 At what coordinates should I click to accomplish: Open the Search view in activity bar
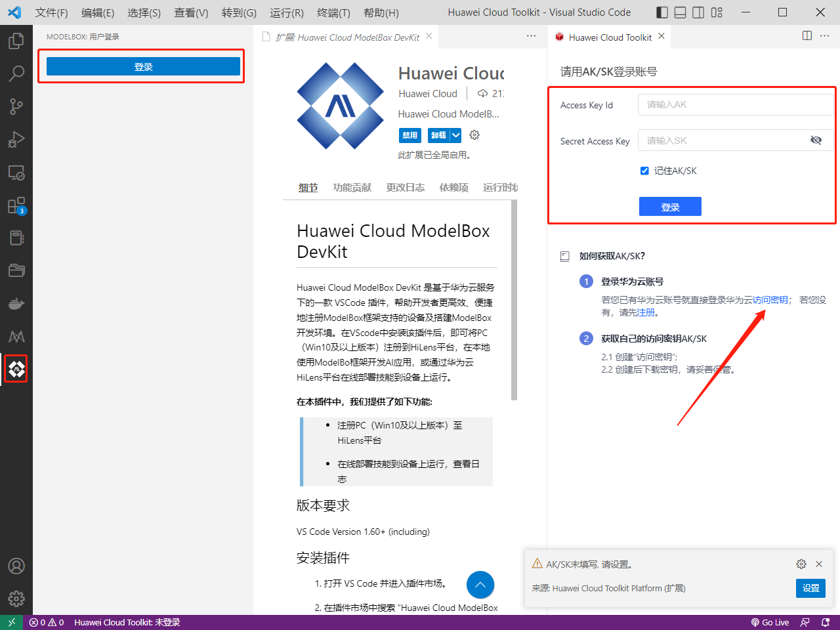pyautogui.click(x=16, y=74)
